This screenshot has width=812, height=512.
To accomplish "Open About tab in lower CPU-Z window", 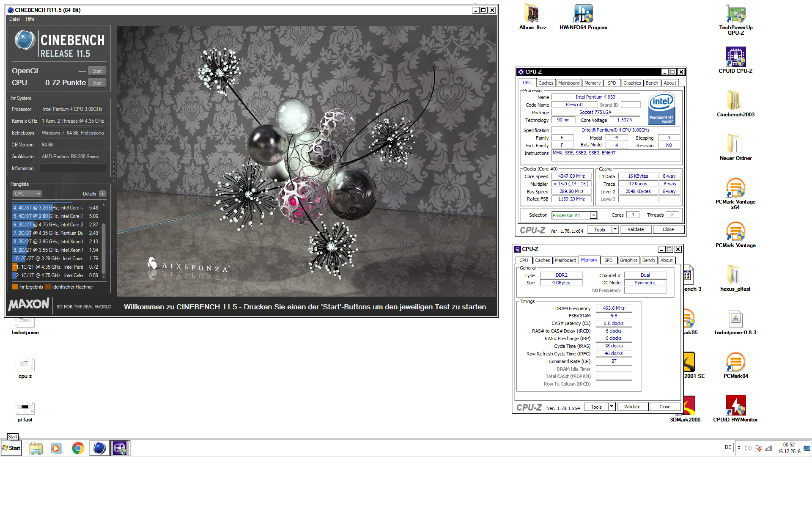I will (x=667, y=260).
